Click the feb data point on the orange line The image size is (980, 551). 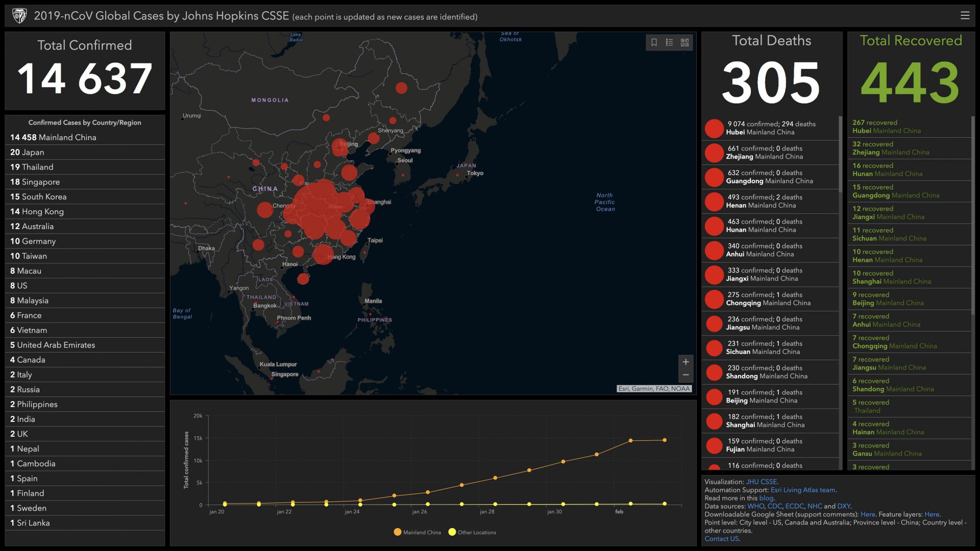coord(631,440)
